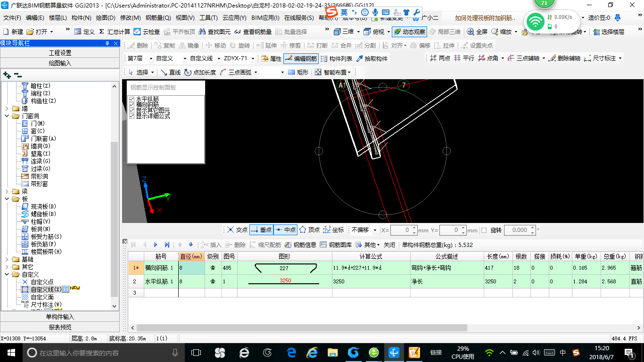The height and width of the screenshot is (362, 644).
Task: Select the 直线 line drawing tool
Action: [171, 72]
